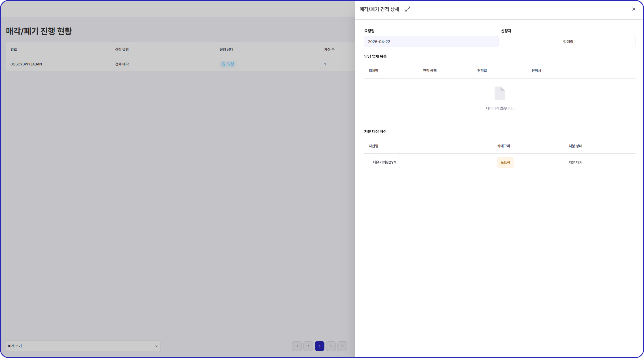Click the 견적 금액 column header
This screenshot has height=358, width=644.
click(x=429, y=71)
